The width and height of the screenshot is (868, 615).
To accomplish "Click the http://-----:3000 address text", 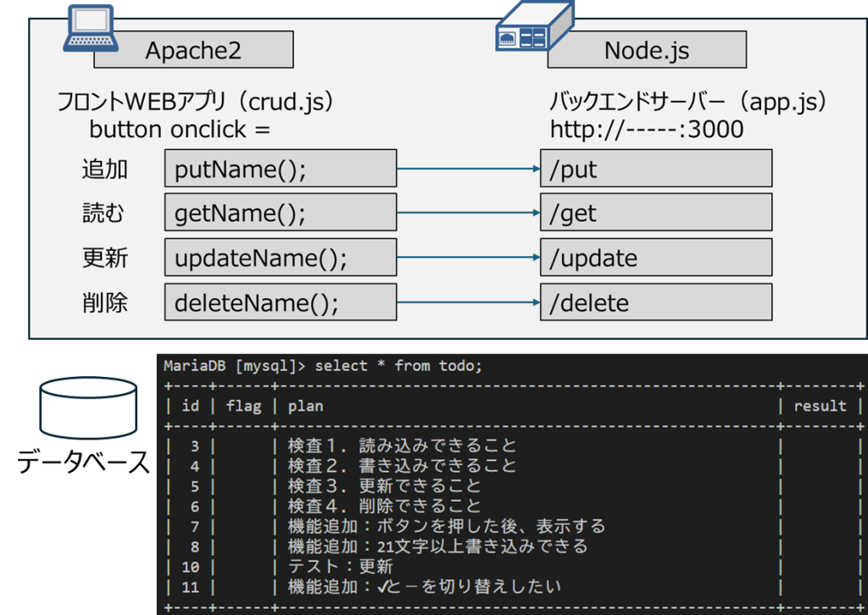I will (647, 130).
